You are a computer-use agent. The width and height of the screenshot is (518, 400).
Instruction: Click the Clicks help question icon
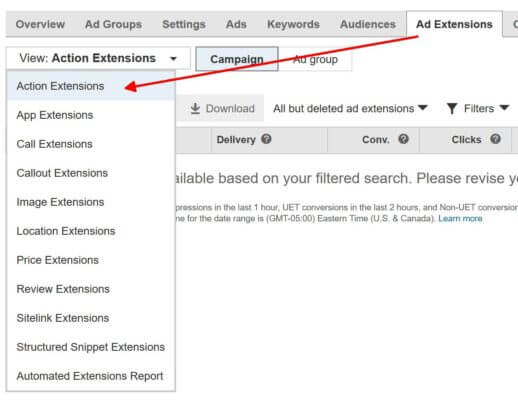[495, 139]
